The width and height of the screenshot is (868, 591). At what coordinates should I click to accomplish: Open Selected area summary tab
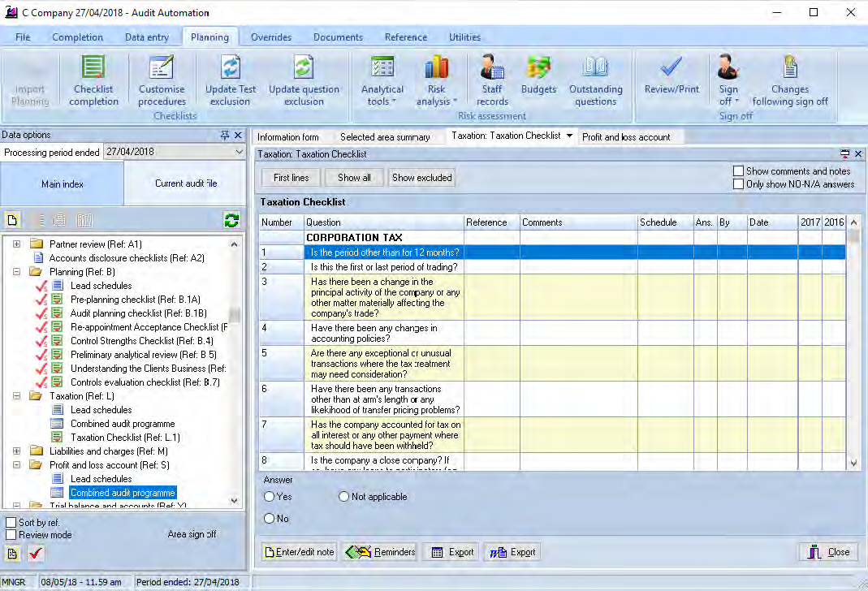tap(385, 137)
